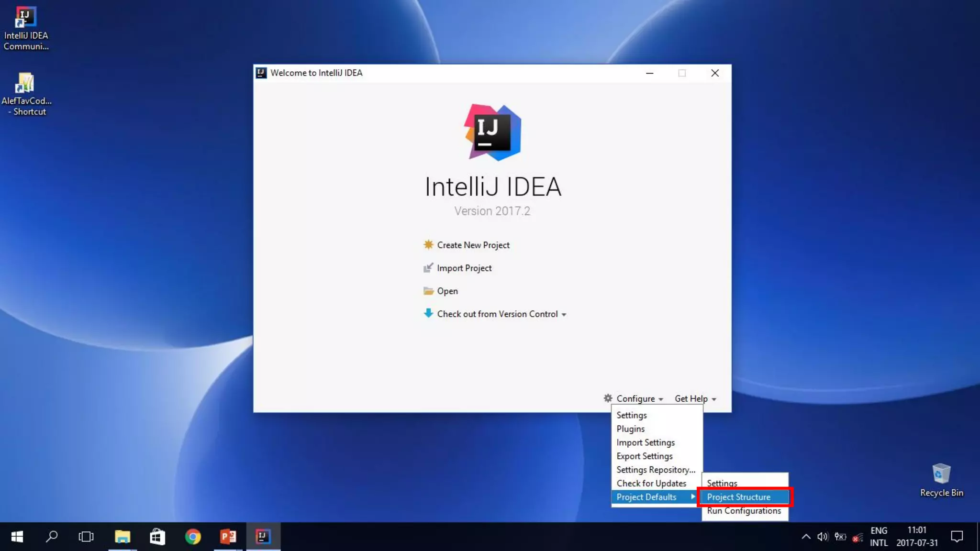Show hidden system tray icons

pos(806,537)
